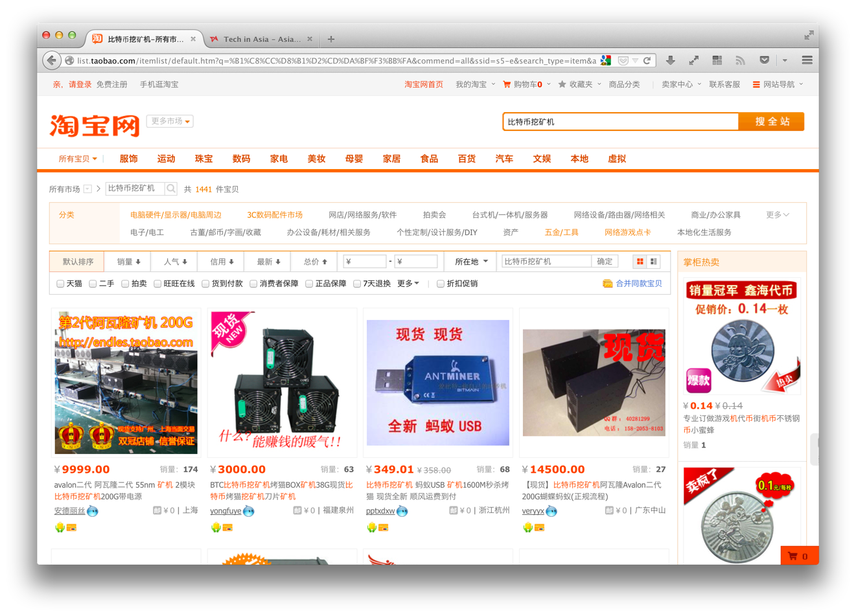The height and width of the screenshot is (616, 856).
Task: Click the 确定 confirm button
Action: click(605, 261)
